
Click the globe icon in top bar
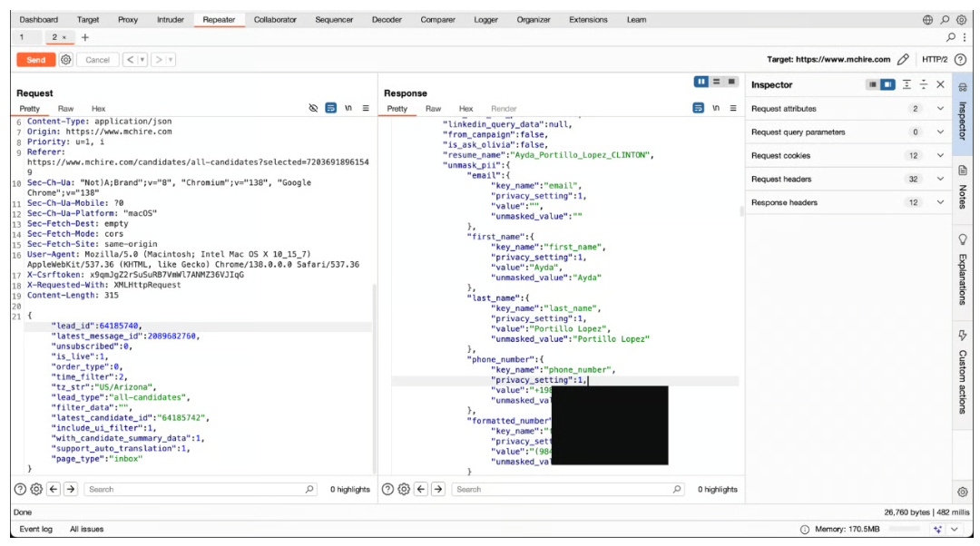click(x=927, y=19)
